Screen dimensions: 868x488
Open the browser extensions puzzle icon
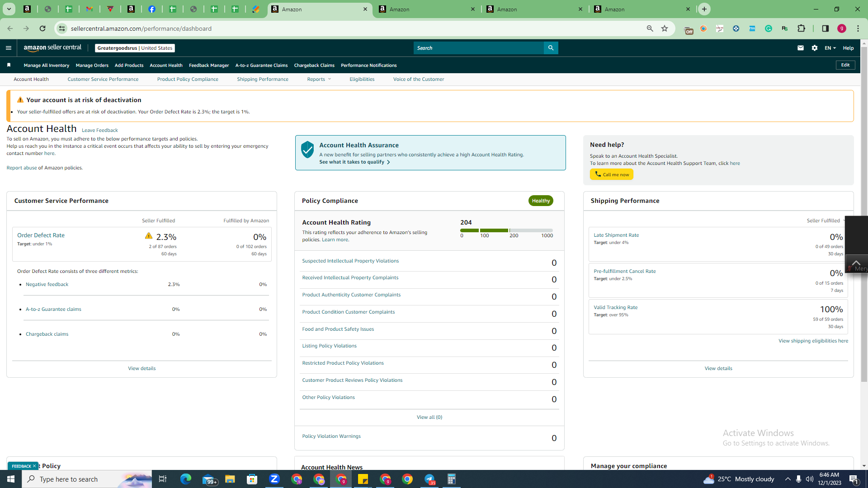point(802,28)
